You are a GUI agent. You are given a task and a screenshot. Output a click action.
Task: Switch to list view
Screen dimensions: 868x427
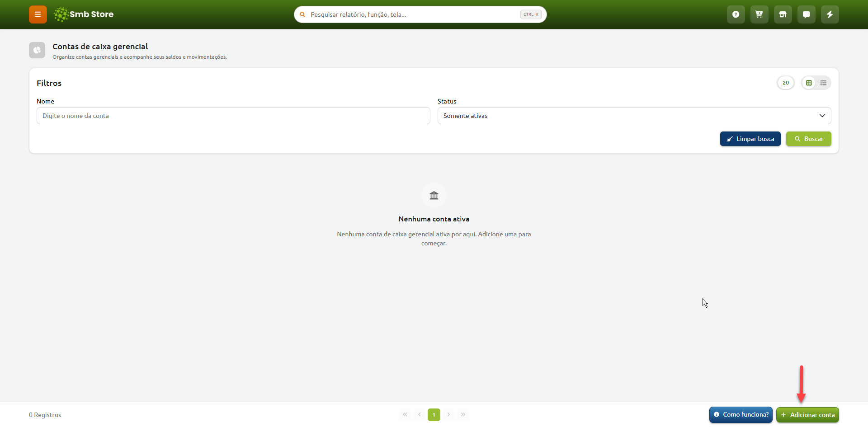click(x=824, y=83)
